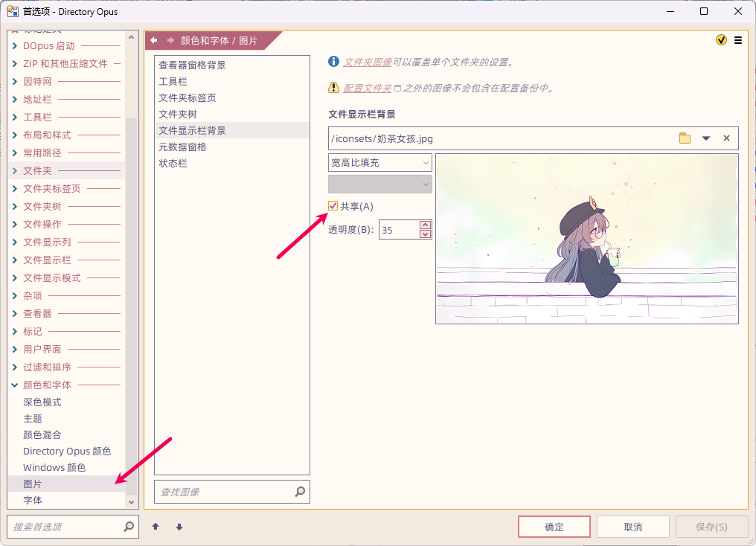Increase 透明度 value with up stepper
This screenshot has height=546, width=756.
tap(425, 225)
